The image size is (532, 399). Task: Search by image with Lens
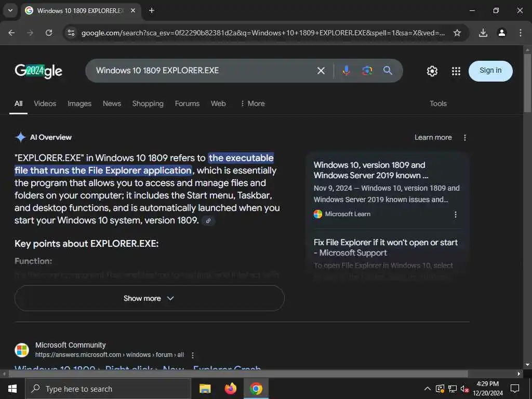(x=367, y=71)
